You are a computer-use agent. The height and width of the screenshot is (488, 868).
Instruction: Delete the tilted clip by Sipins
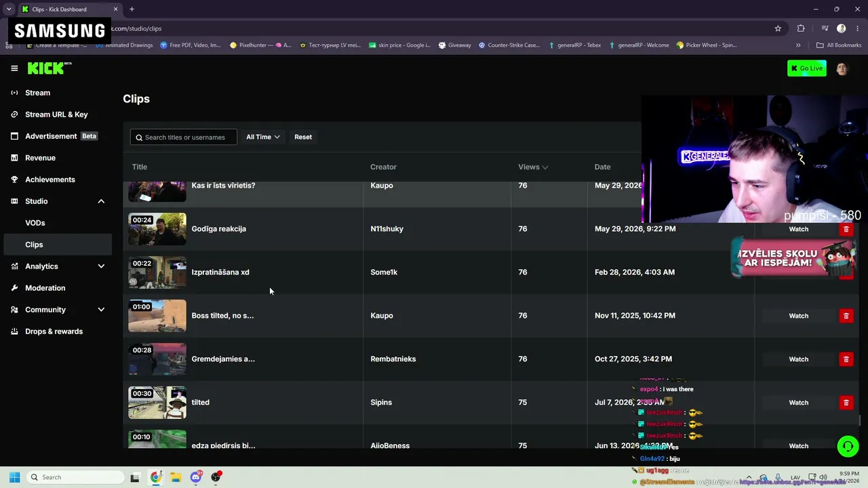[x=846, y=403]
